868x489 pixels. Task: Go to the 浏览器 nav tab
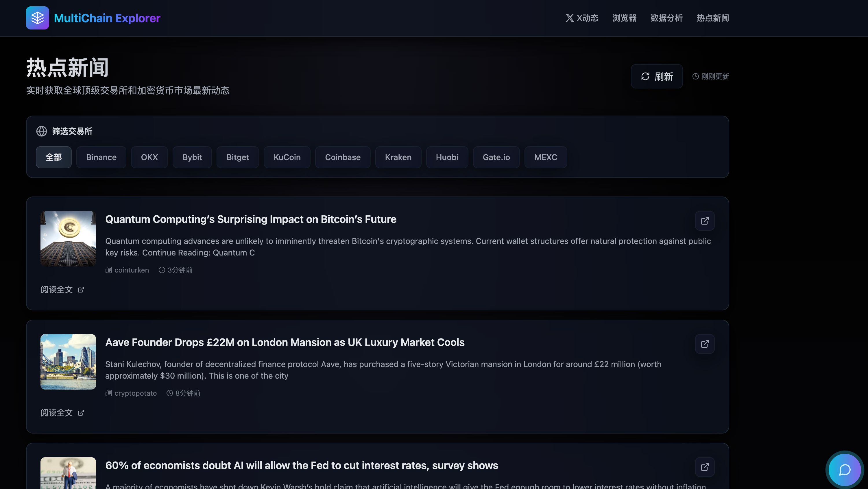tap(624, 18)
